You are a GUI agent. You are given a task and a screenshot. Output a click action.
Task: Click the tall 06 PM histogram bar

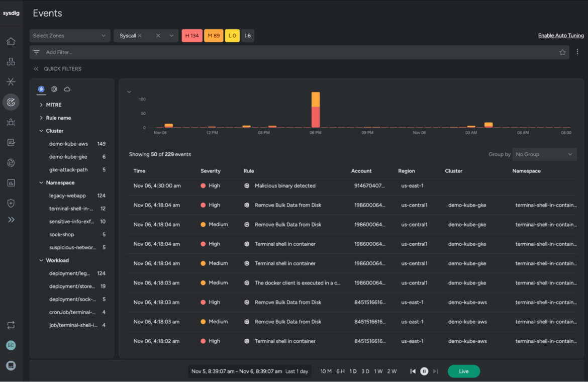tap(316, 110)
